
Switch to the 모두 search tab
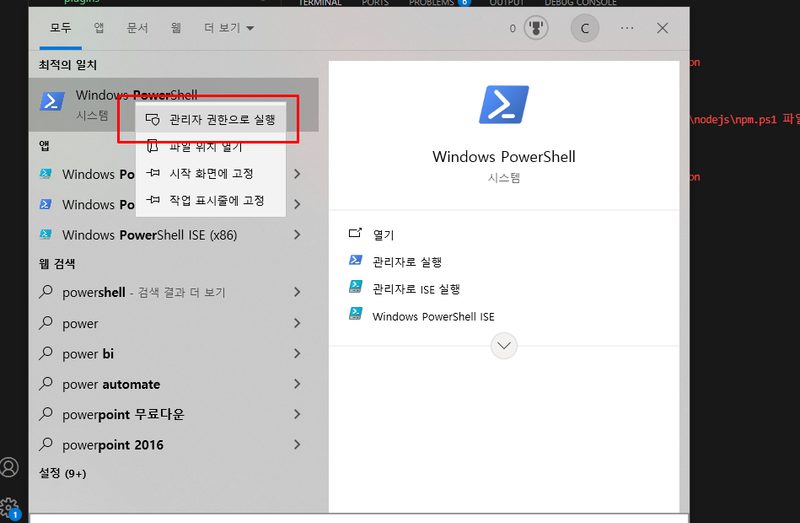60,28
